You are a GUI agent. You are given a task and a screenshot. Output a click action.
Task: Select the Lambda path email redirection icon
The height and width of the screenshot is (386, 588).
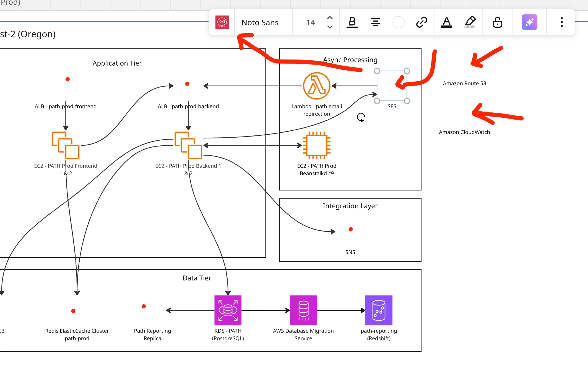tap(316, 86)
